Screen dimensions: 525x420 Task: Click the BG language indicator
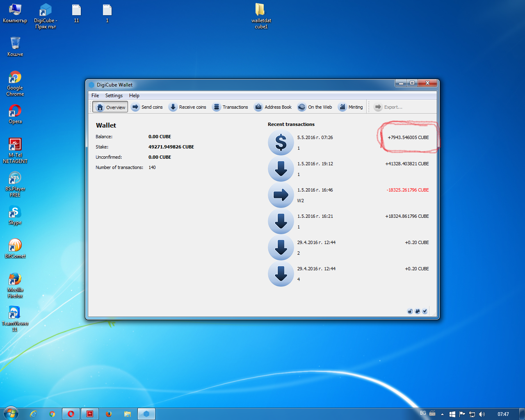click(423, 413)
